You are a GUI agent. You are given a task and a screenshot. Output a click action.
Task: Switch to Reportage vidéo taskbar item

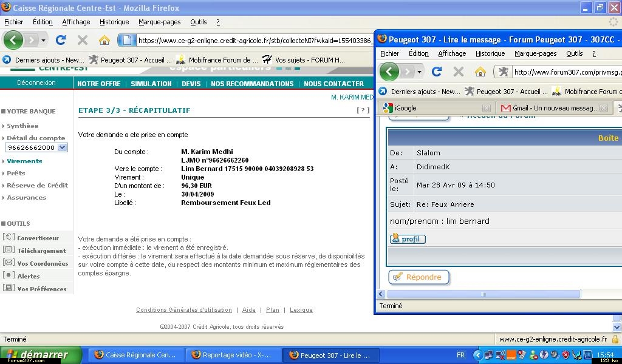pos(234,356)
